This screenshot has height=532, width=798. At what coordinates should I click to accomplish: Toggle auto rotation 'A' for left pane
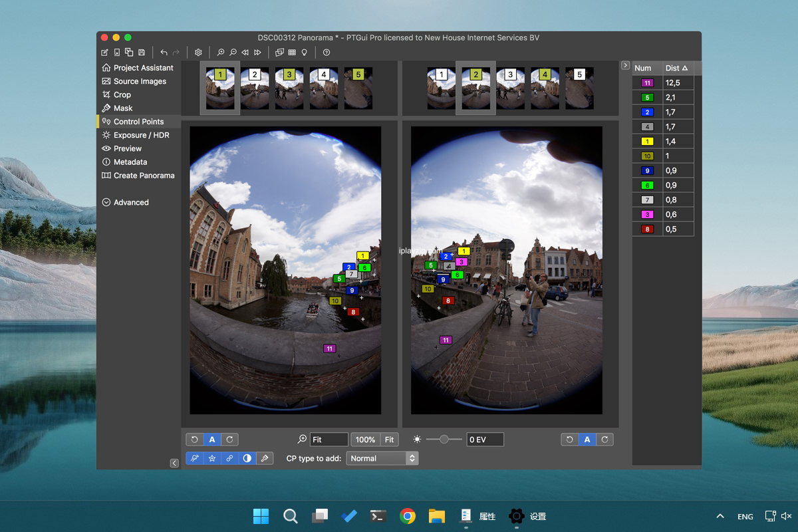212,440
